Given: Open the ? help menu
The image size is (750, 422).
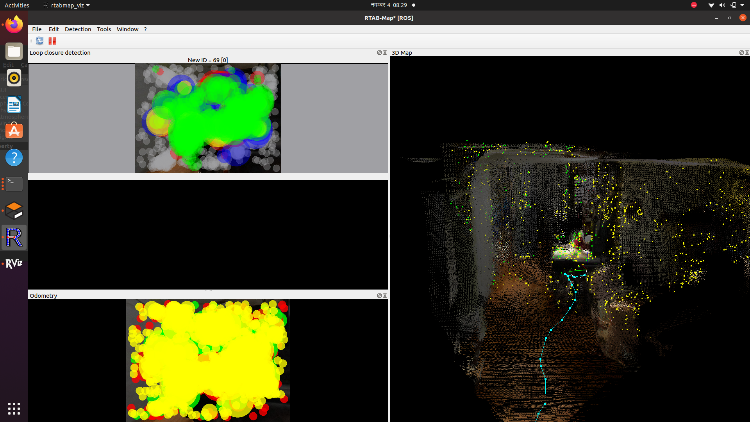Looking at the screenshot, I should (145, 29).
